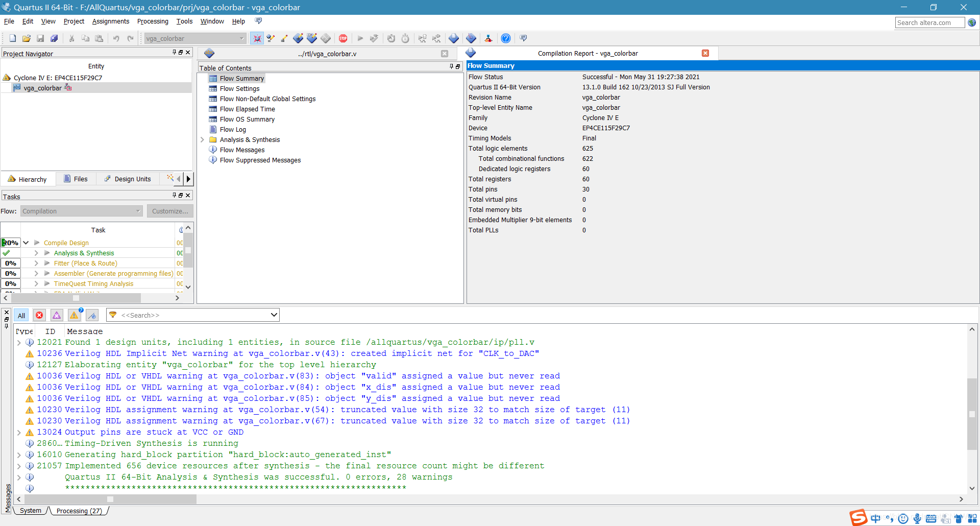Click the Sogou S input method tray icon

(859, 518)
